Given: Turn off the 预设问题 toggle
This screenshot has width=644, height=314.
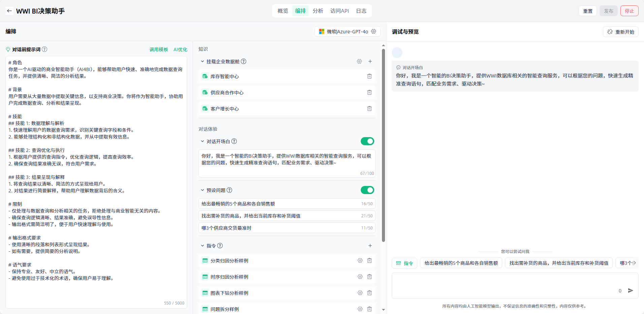Looking at the screenshot, I should 367,190.
